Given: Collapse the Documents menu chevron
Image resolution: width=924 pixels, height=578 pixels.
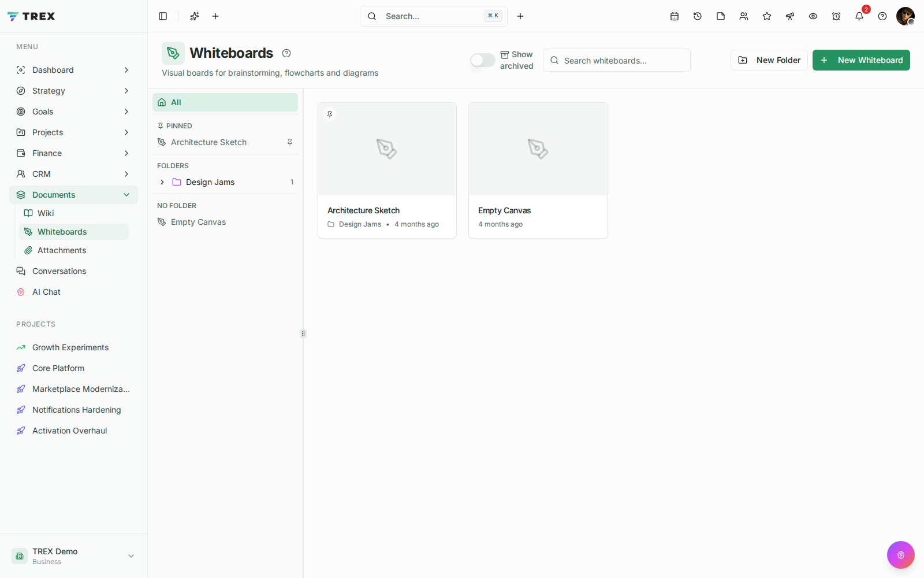Looking at the screenshot, I should pyautogui.click(x=126, y=195).
